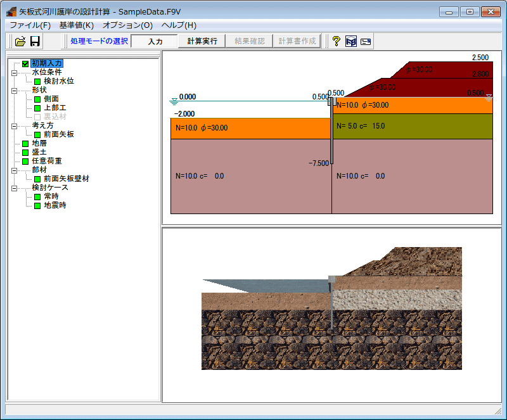Viewport: 507px width, 420px height.
Task: Open help via the question mark icon
Action: pos(337,41)
